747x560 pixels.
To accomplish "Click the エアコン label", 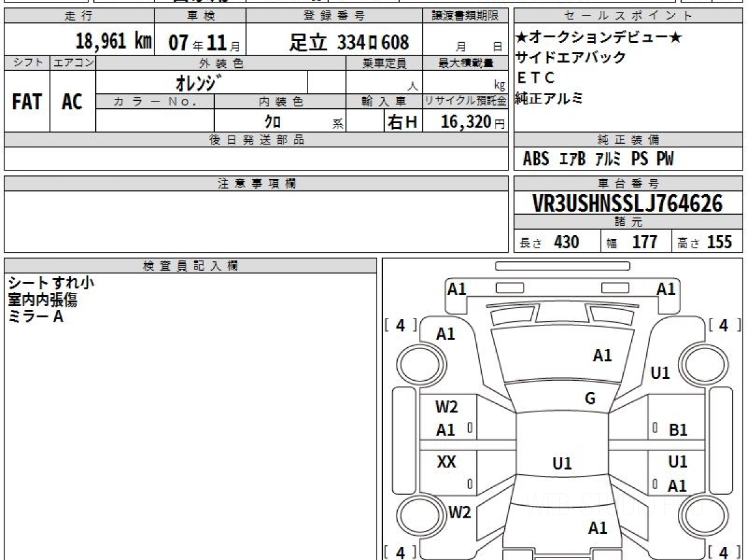I will tap(73, 63).
